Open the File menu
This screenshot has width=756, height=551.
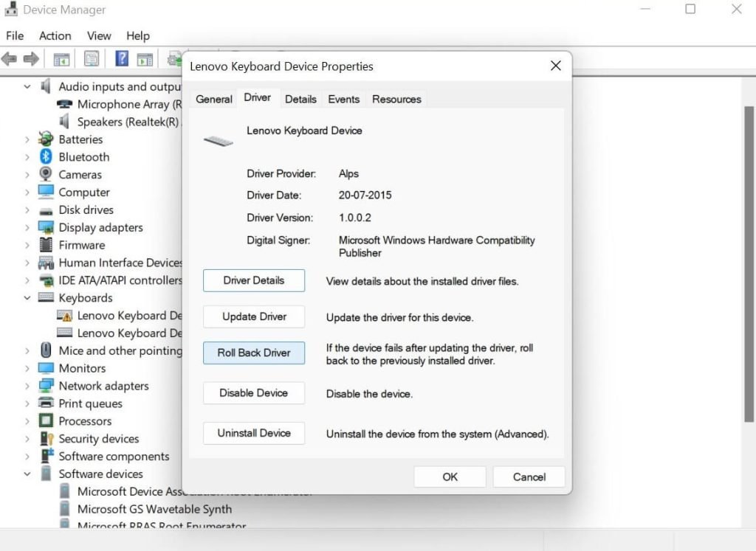point(15,35)
